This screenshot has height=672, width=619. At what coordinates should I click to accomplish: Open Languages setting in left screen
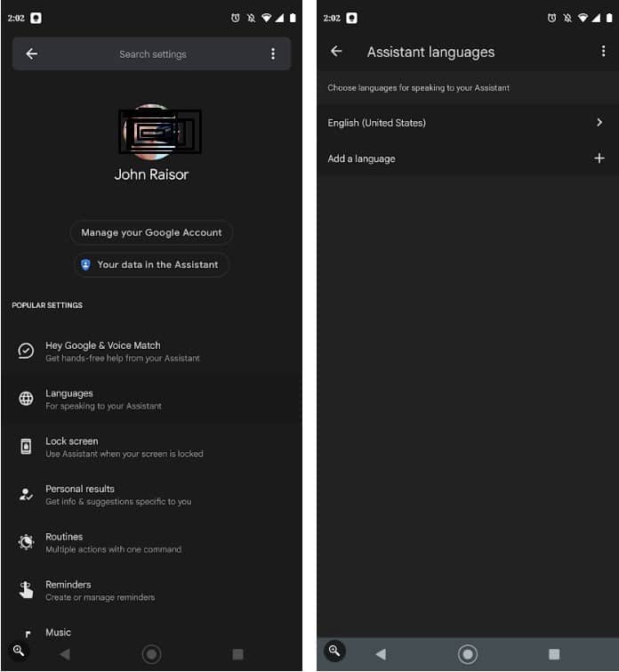[152, 400]
